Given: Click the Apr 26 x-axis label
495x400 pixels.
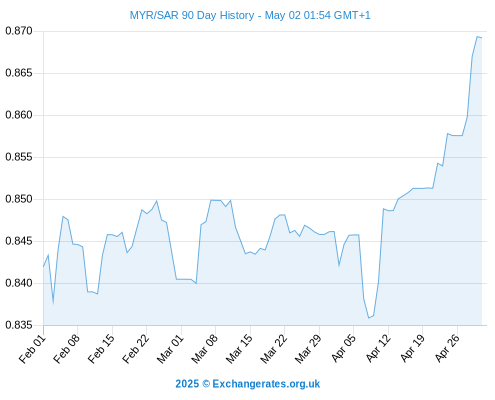Looking at the screenshot, I should click(448, 349).
